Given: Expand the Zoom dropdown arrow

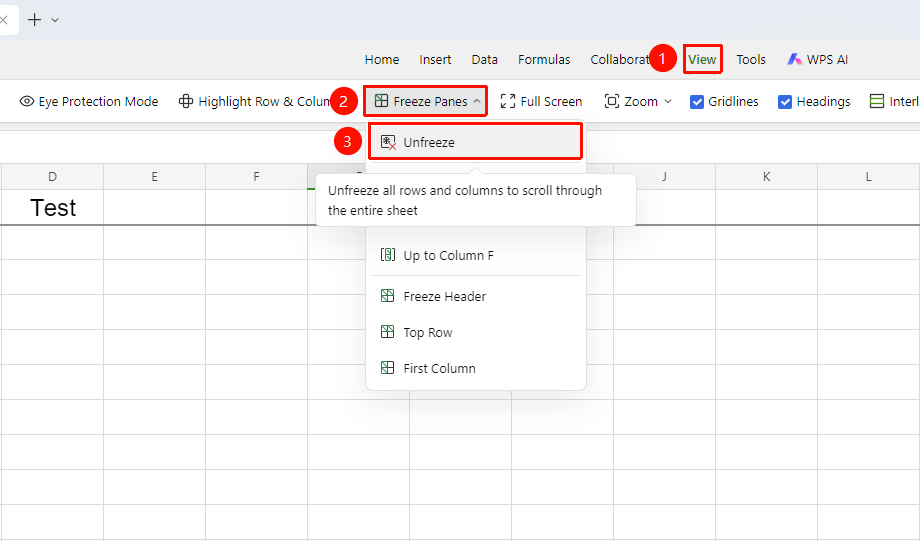Looking at the screenshot, I should coord(668,102).
